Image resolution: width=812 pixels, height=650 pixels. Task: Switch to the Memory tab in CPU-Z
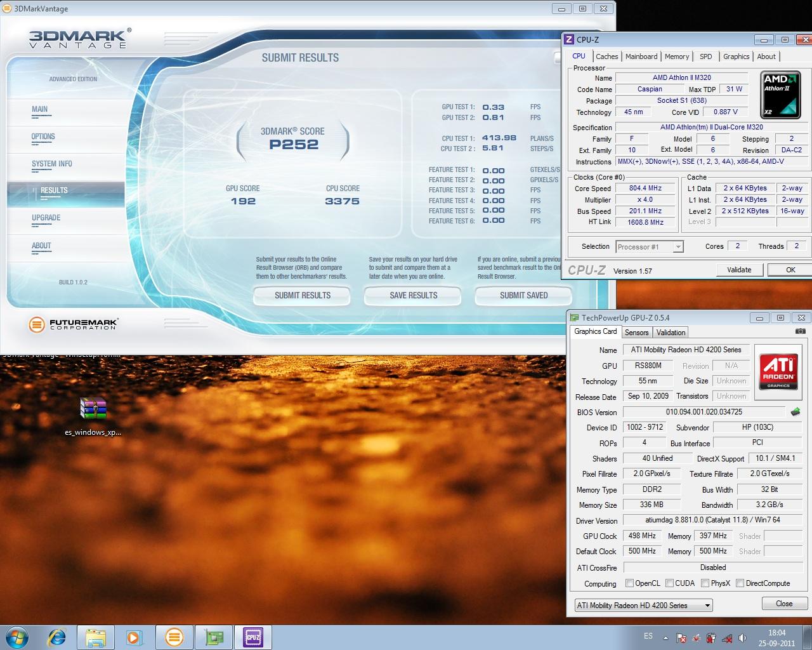pos(677,56)
